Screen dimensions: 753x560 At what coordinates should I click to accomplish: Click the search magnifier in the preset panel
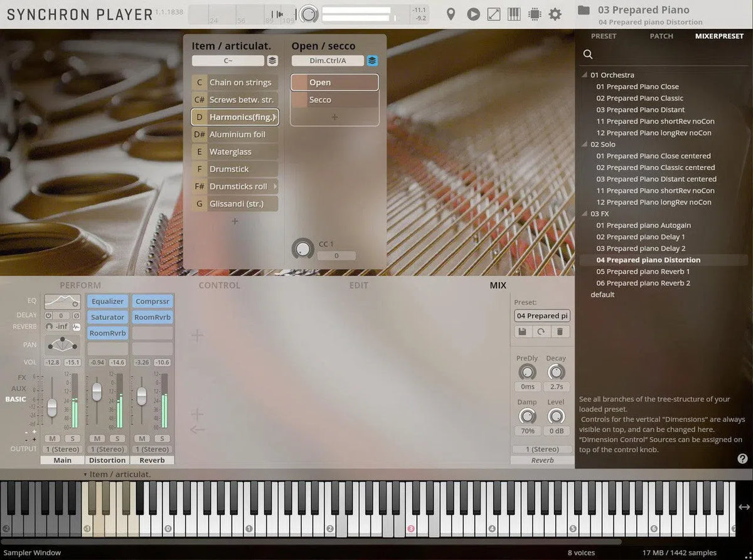(587, 54)
